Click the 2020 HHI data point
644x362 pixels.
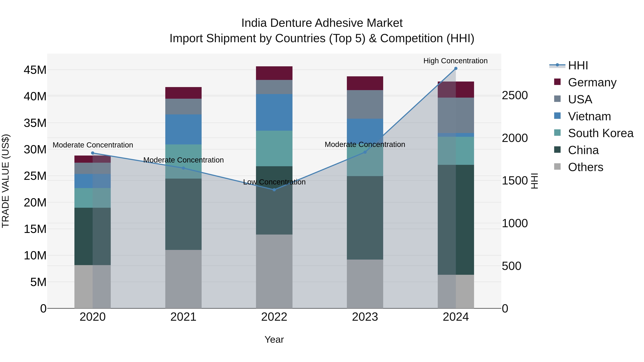click(x=92, y=153)
